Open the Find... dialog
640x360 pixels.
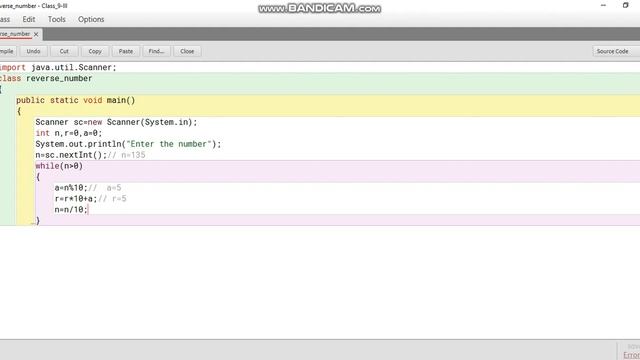coord(156,51)
